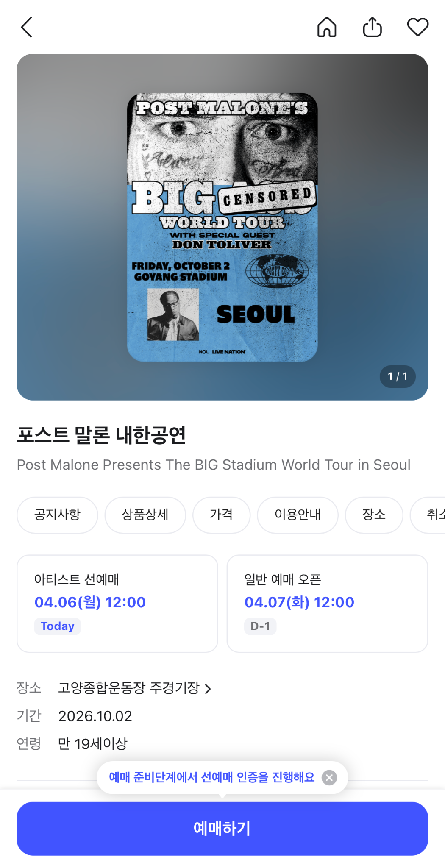Tap the D-1 badge on general booking
The width and height of the screenshot is (445, 868).
(x=260, y=626)
